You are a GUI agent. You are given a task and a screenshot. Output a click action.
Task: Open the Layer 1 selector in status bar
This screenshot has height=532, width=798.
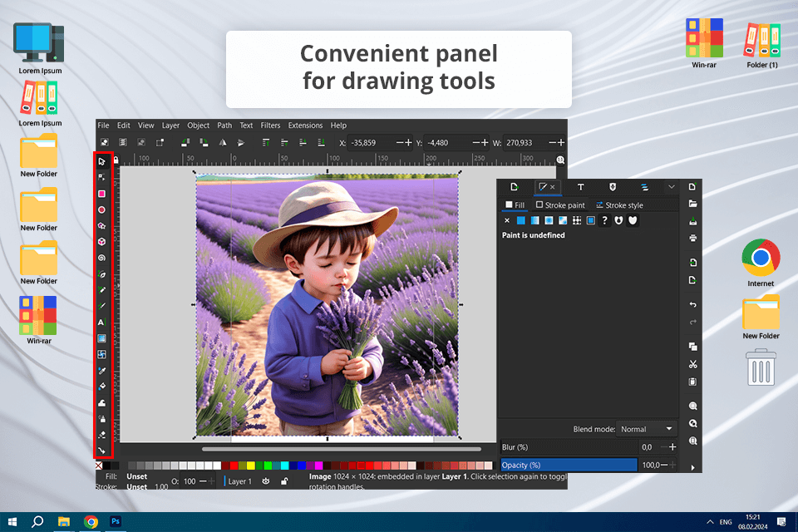click(239, 481)
